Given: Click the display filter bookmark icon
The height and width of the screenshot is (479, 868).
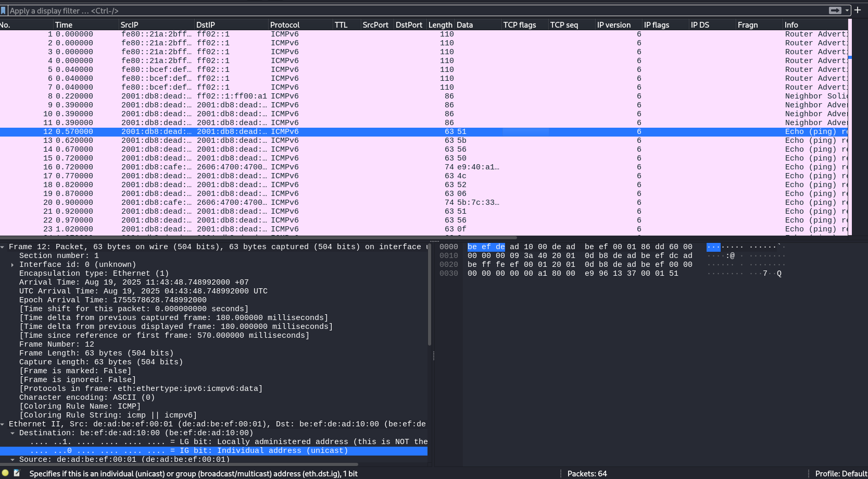Looking at the screenshot, I should click(x=3, y=10).
